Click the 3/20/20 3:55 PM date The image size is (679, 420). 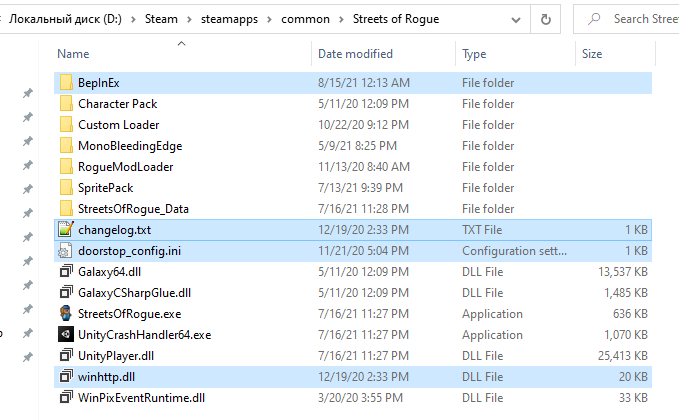(360, 398)
